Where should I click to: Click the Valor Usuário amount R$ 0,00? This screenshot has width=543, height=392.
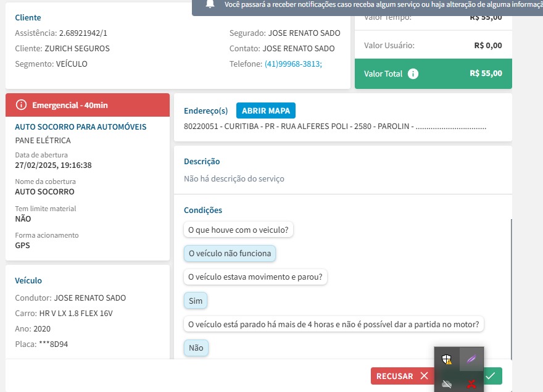coord(488,46)
